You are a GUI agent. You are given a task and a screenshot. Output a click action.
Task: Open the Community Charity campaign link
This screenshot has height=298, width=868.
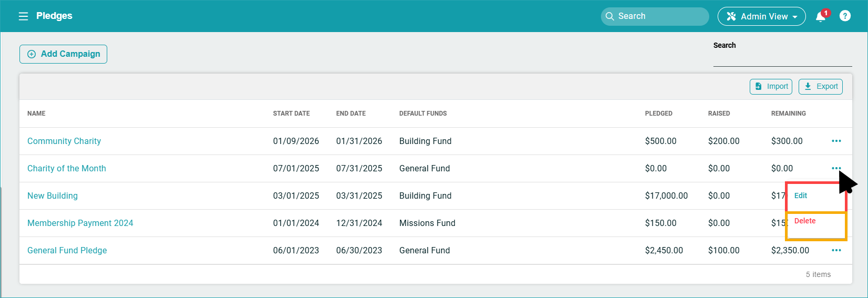click(64, 141)
